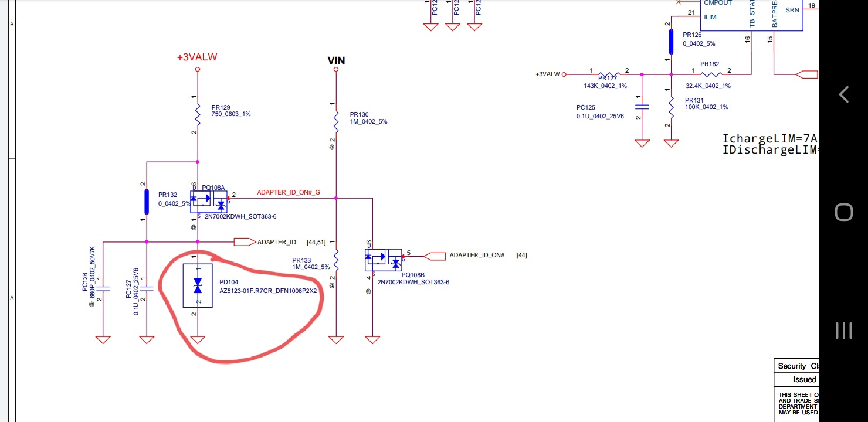This screenshot has height=422, width=868.
Task: Click the ADAPTER_ID_ON# off-page port symbol
Action: point(434,256)
